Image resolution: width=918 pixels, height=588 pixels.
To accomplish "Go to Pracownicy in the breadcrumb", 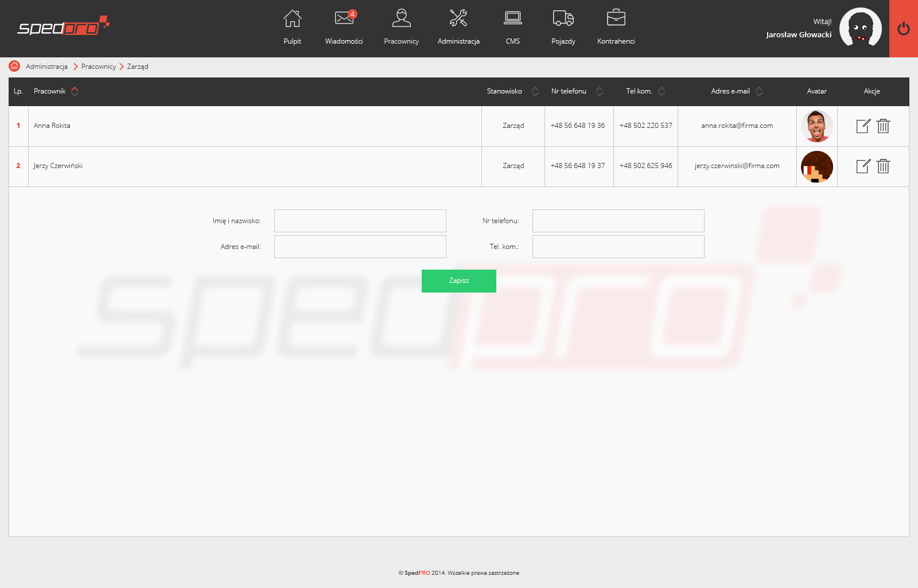I will [x=99, y=67].
